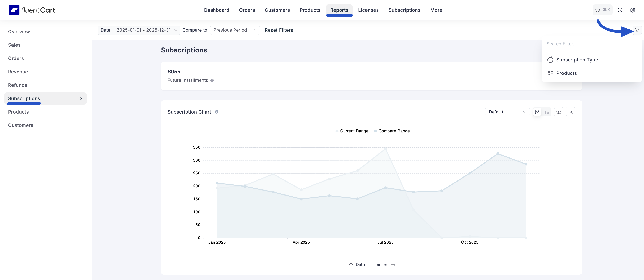Switch chart to line view

click(x=537, y=112)
